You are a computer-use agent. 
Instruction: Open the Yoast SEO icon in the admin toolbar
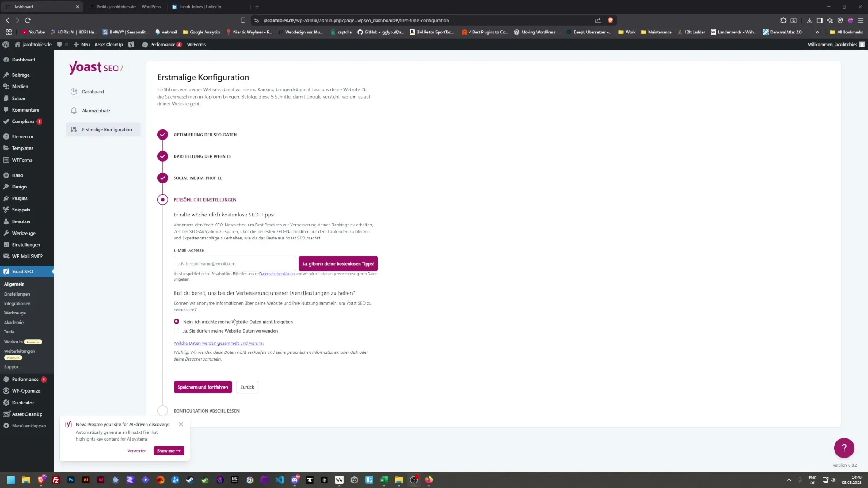tap(132, 44)
